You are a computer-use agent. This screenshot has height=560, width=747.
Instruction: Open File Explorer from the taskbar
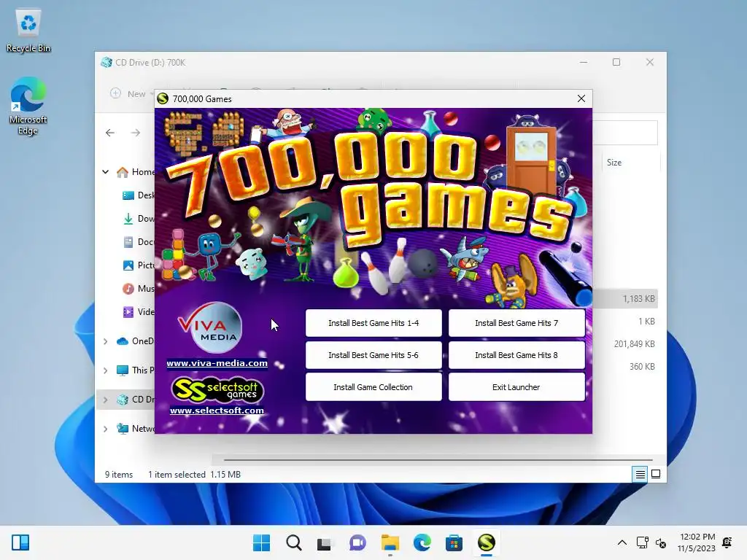(x=390, y=542)
